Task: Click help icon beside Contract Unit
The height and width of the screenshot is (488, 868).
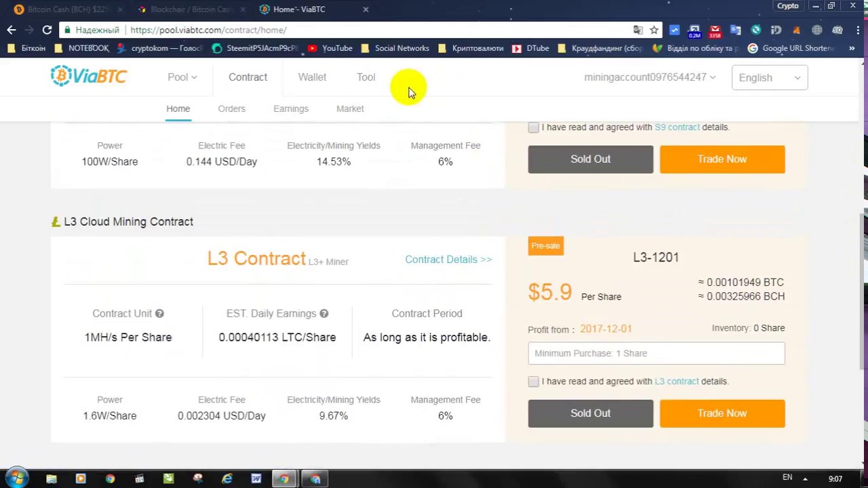Action: 159,313
